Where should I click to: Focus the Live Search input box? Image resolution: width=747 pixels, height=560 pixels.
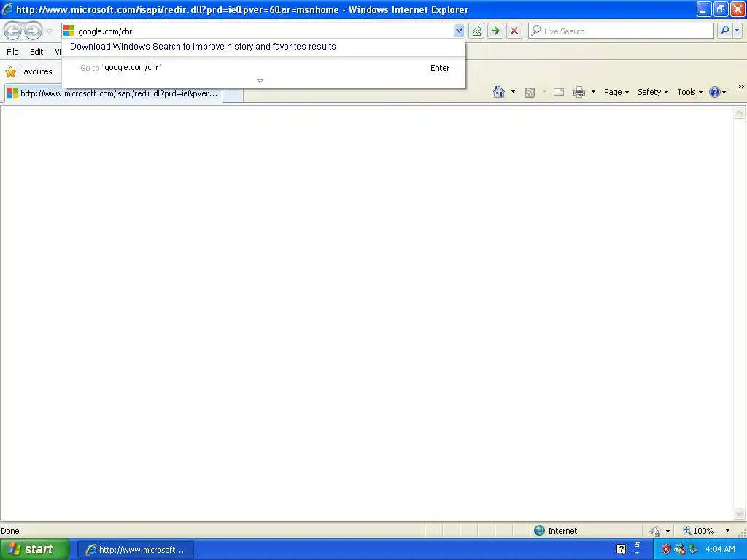point(621,31)
